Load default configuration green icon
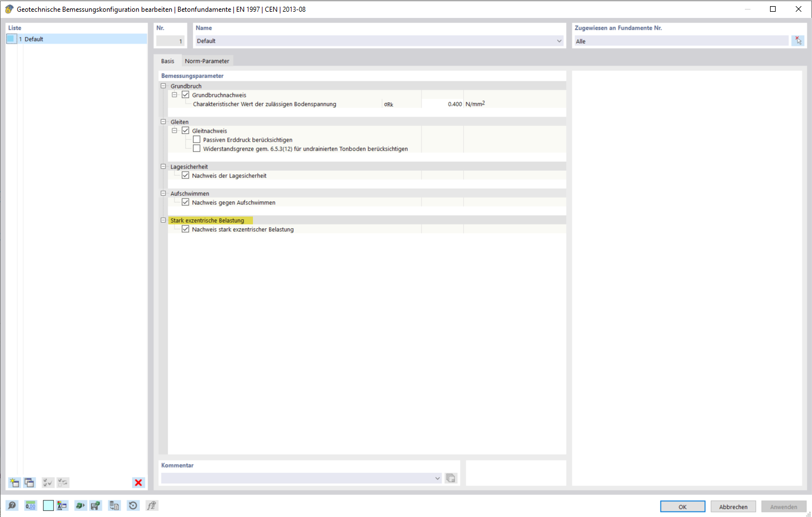The height and width of the screenshot is (517, 812). (81, 506)
